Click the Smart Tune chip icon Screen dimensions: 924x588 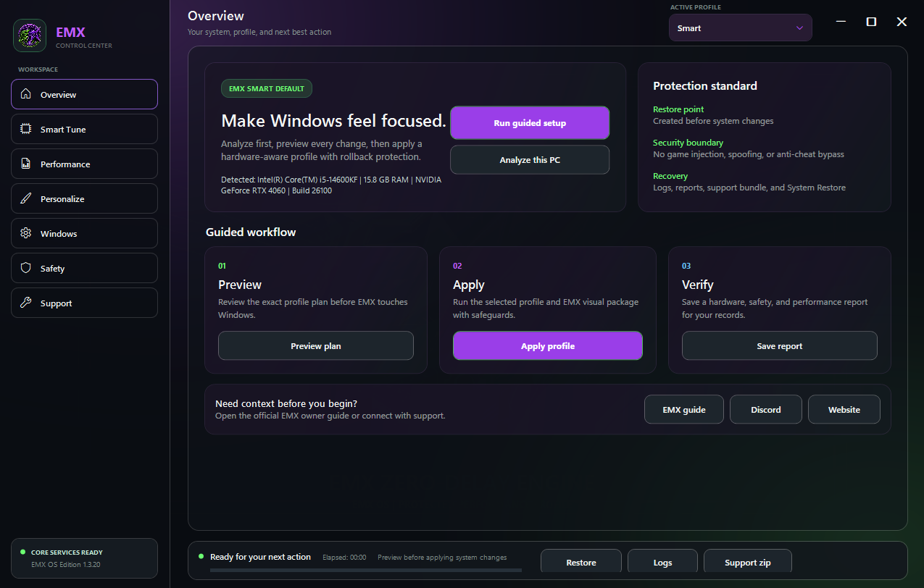coord(26,129)
